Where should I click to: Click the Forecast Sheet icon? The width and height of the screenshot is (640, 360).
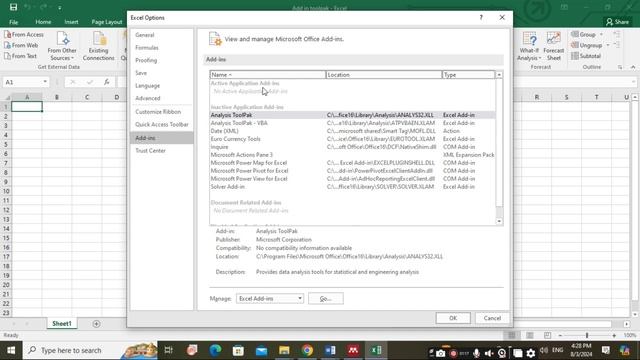(x=553, y=46)
